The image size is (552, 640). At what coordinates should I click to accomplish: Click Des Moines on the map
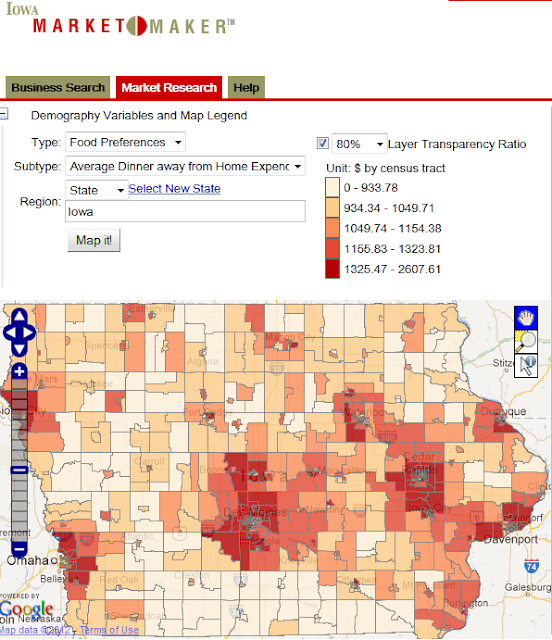tap(254, 513)
